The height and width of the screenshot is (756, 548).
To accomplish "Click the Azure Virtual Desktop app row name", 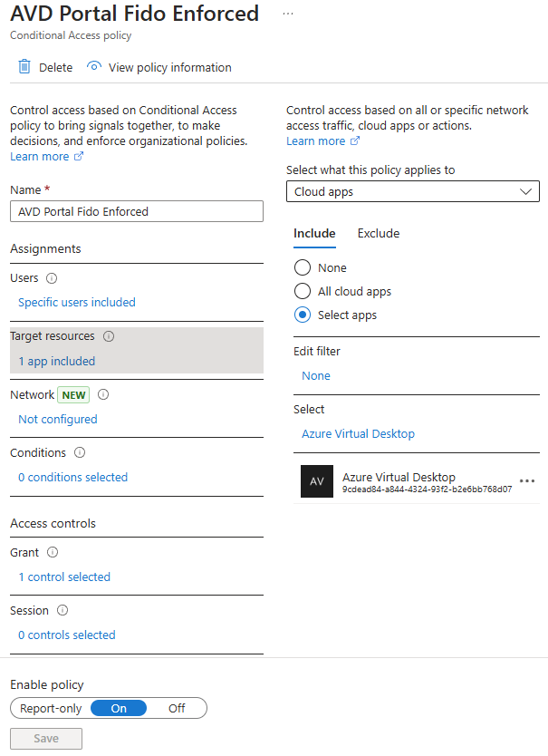I will 399,477.
